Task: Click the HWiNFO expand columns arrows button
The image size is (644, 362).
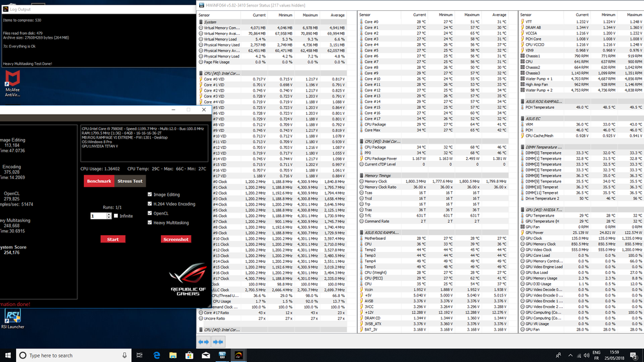Action: (204, 341)
